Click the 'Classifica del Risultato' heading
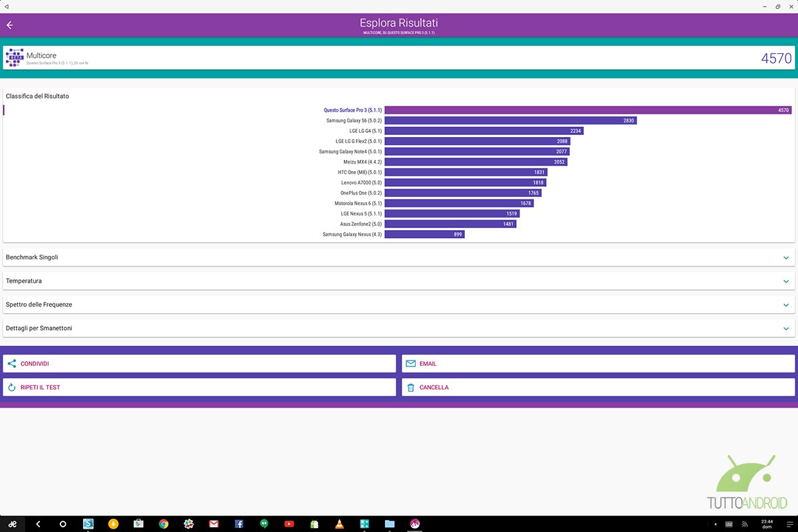This screenshot has height=532, width=798. (37, 96)
